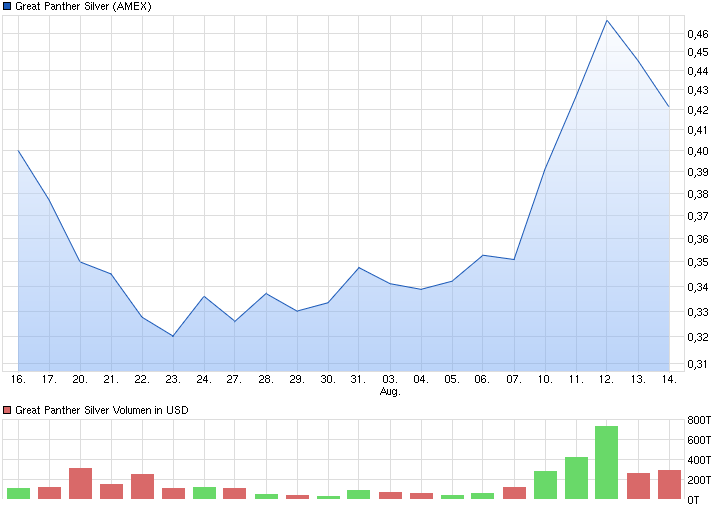
Task: Click price axis value '0,38'
Action: tap(698, 194)
